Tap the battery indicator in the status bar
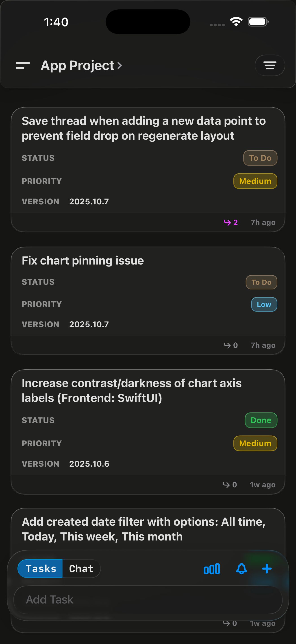Screen dimensions: 296x644 (257, 22)
